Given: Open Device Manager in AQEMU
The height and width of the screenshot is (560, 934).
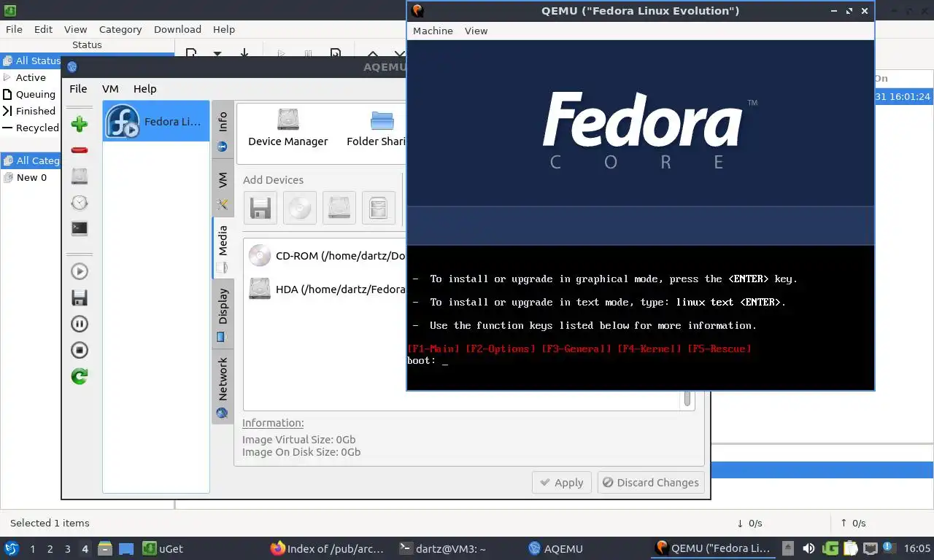Looking at the screenshot, I should click(x=288, y=128).
